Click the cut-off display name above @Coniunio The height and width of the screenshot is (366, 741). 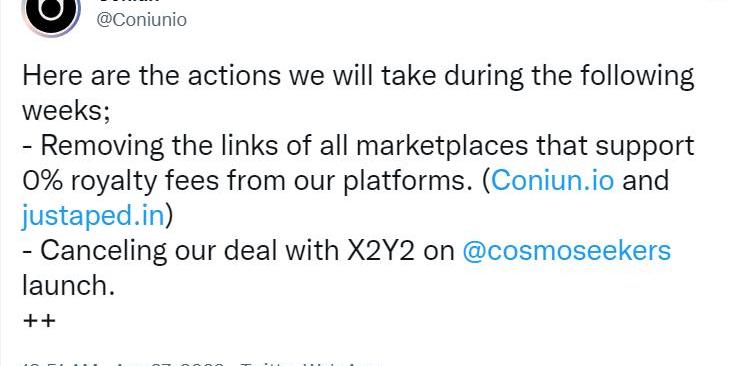[128, 1]
